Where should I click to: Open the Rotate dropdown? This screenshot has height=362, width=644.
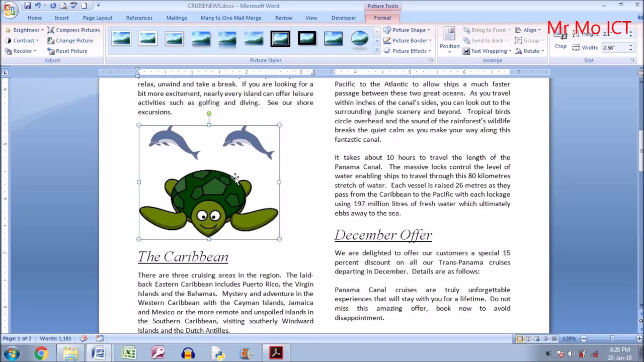[530, 51]
